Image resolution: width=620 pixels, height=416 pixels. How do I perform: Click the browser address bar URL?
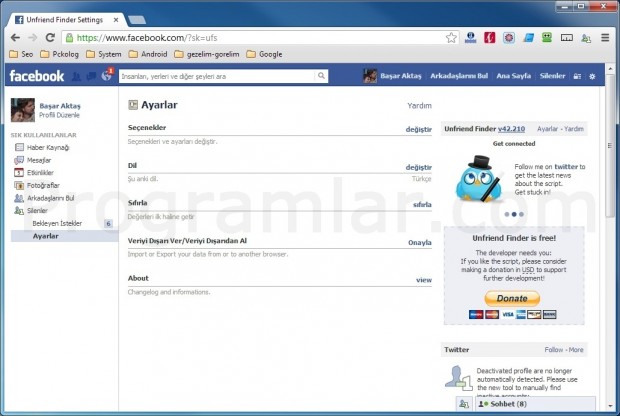click(147, 38)
